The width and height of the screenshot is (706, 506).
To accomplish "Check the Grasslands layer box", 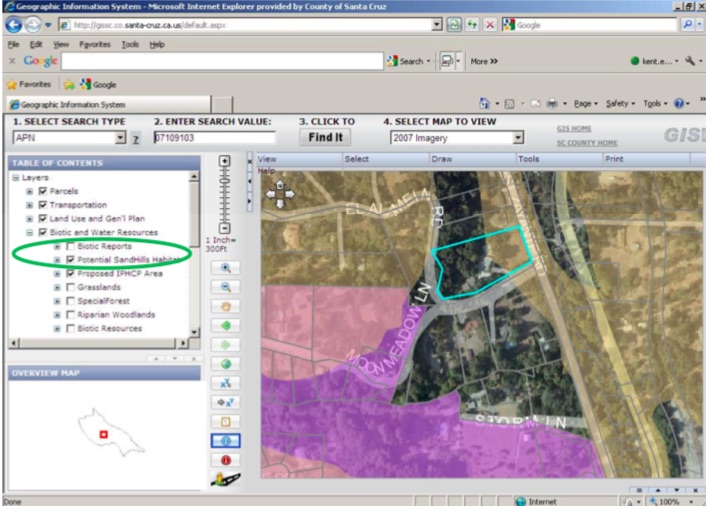I will (x=69, y=287).
